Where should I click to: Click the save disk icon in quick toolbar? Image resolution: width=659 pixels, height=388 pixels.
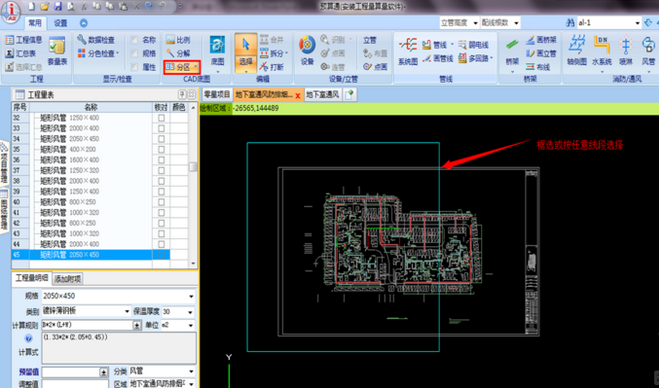(x=58, y=6)
